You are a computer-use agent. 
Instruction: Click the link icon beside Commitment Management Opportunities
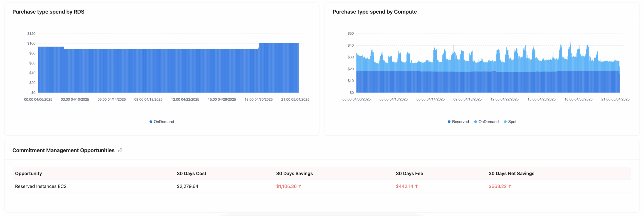[120, 150]
